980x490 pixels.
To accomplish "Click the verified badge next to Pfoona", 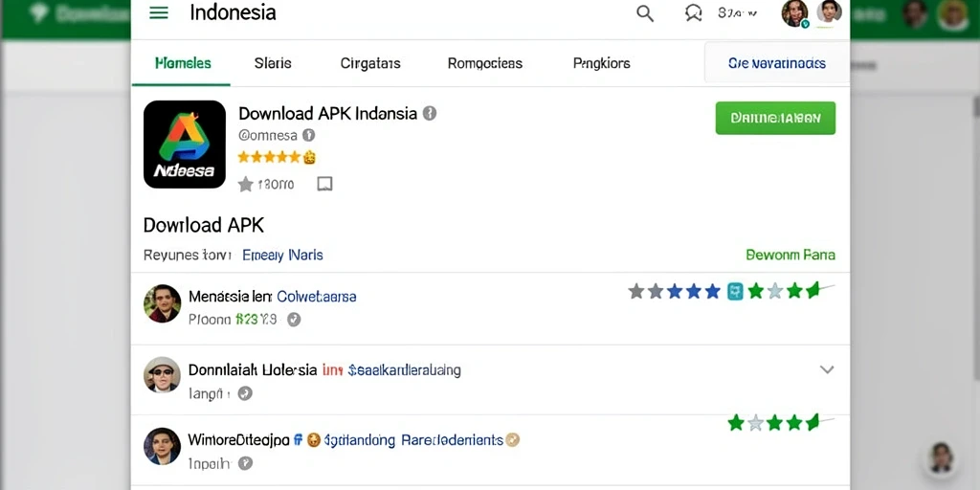I will coord(294,320).
